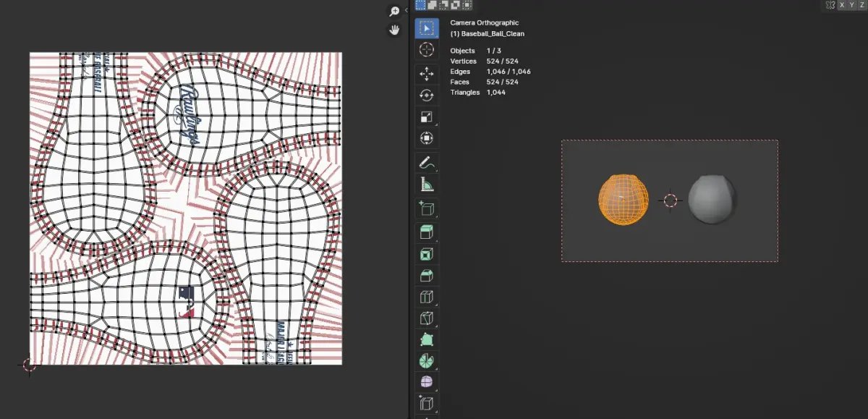Select the Select Box tool
This screenshot has width=868, height=419.
426,29
